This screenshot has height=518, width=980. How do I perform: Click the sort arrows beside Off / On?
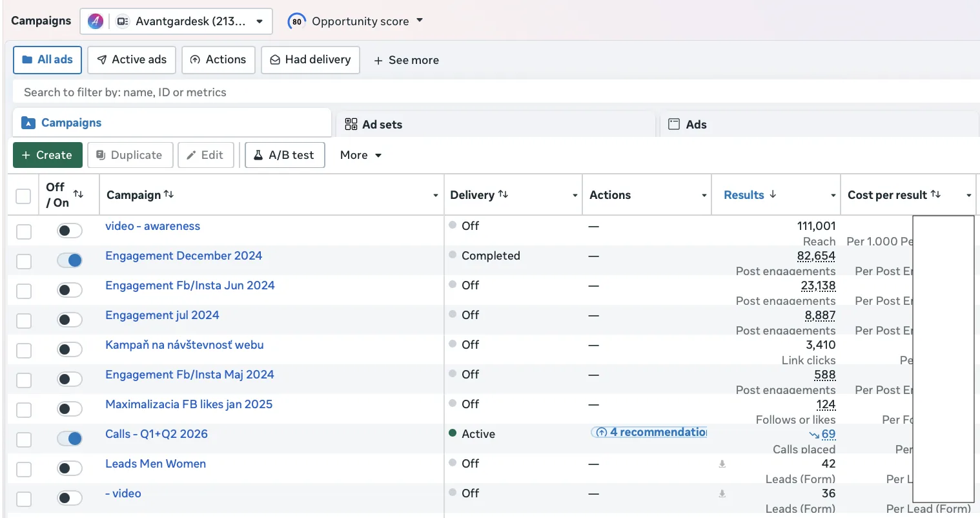tap(78, 194)
